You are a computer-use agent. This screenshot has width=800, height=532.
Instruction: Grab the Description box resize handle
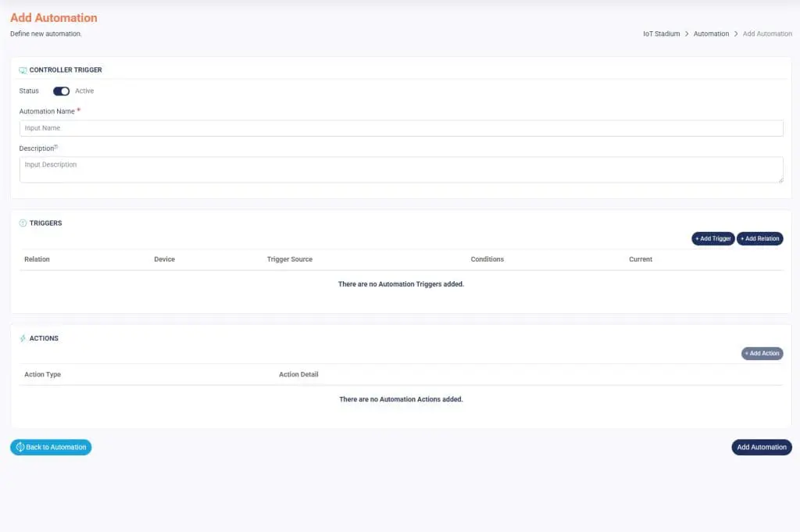pos(780,180)
